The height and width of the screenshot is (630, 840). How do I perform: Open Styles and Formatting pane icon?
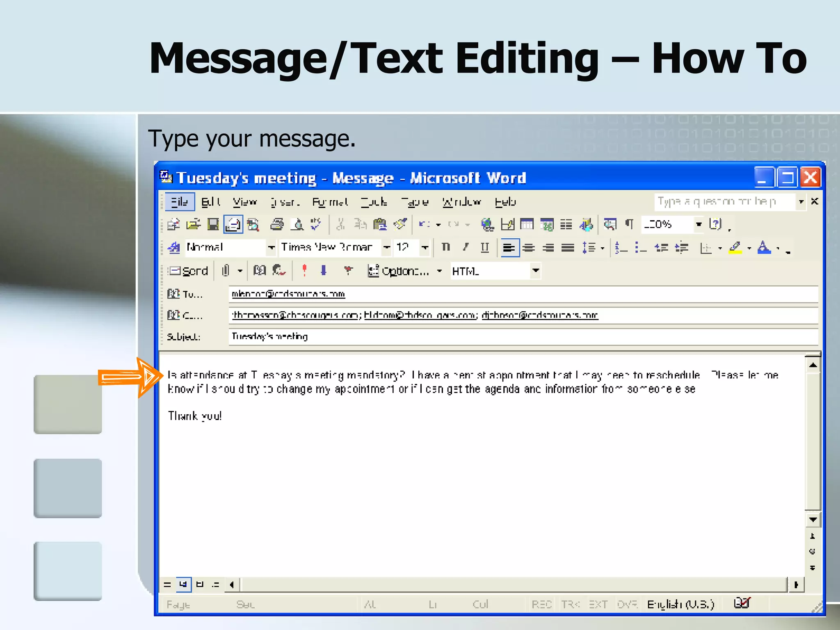coord(174,247)
